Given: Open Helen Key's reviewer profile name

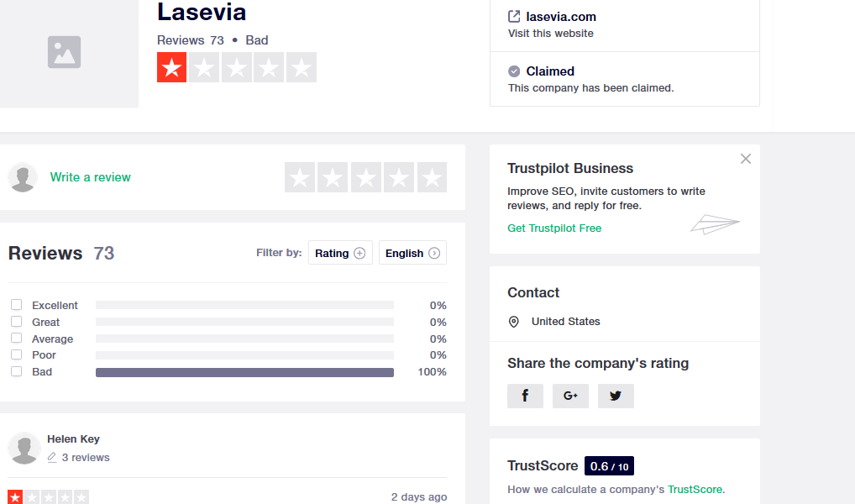Looking at the screenshot, I should [x=73, y=438].
